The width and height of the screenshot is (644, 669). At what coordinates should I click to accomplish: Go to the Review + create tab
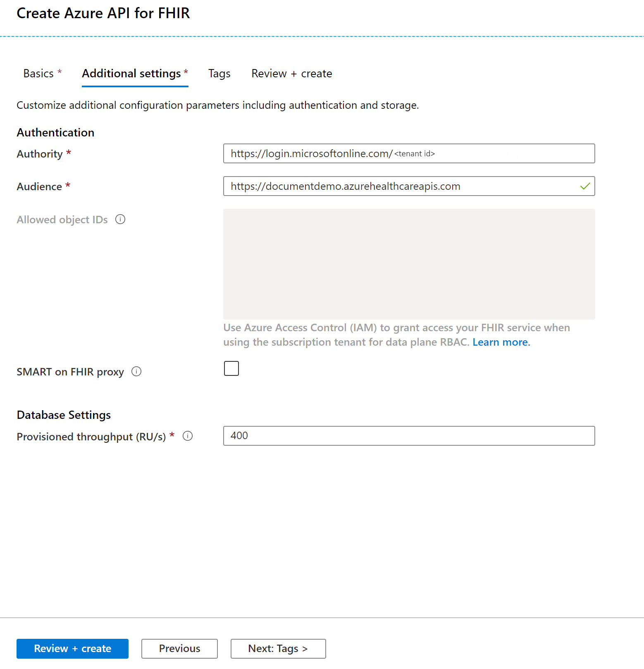[x=291, y=74]
